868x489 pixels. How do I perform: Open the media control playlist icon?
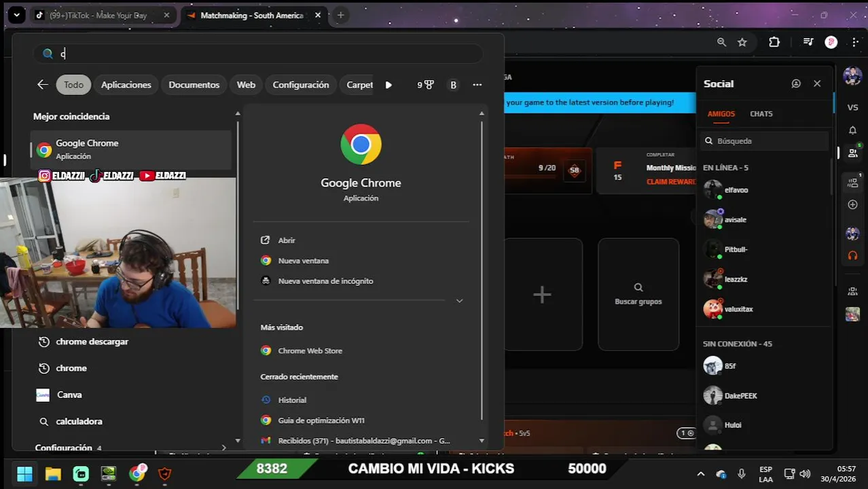(x=808, y=42)
